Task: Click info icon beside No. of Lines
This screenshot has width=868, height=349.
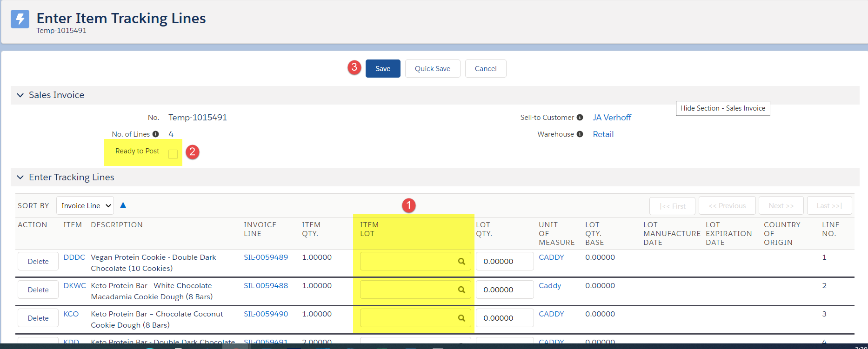Action: coord(156,134)
